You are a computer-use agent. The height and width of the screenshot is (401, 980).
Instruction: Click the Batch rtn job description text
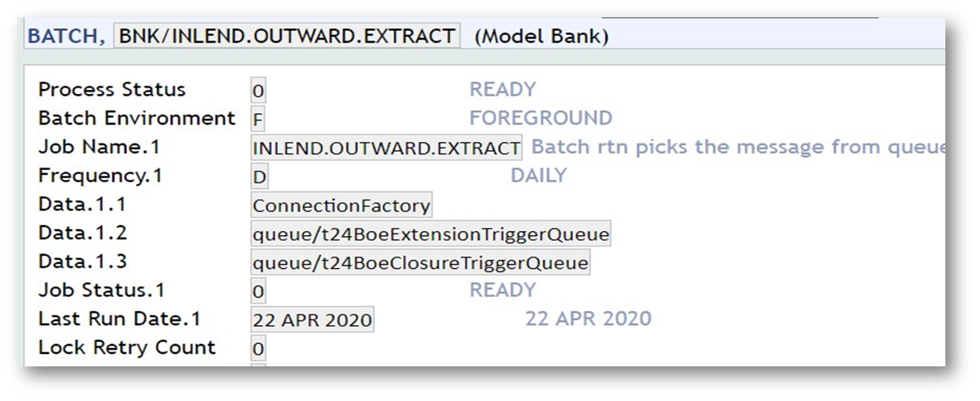(737, 148)
